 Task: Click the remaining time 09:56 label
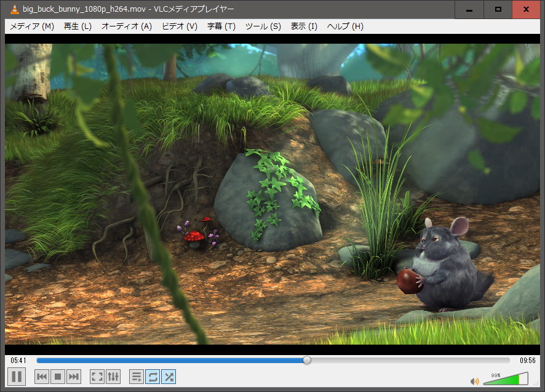527,361
